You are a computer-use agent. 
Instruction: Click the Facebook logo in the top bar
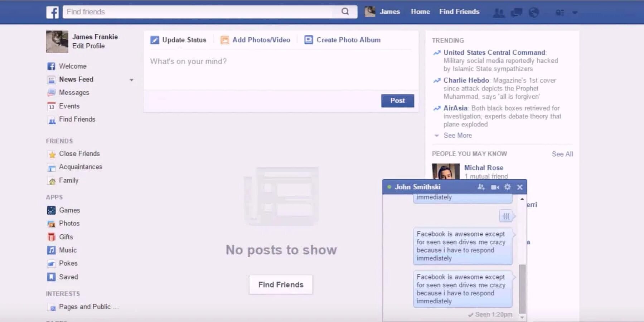point(52,12)
